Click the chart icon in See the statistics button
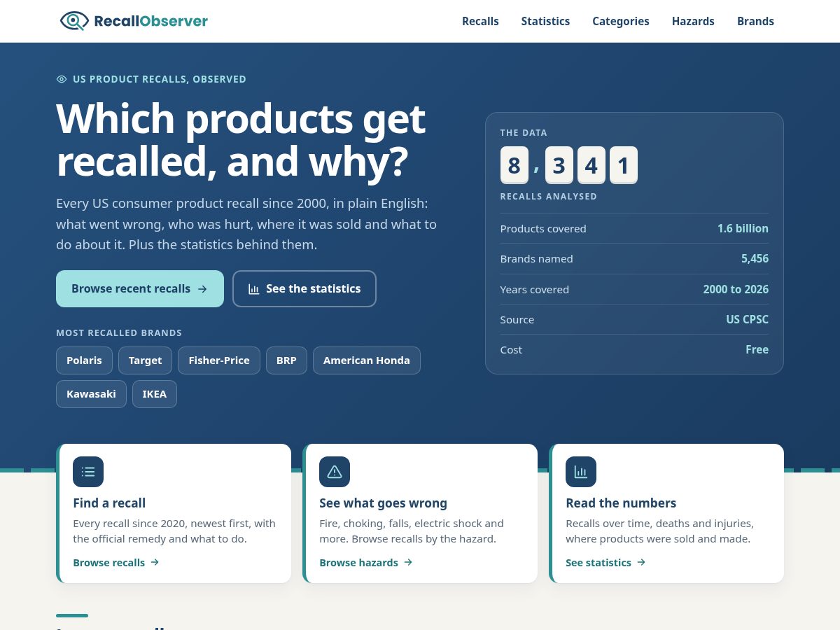Image resolution: width=840 pixels, height=630 pixels. click(254, 289)
